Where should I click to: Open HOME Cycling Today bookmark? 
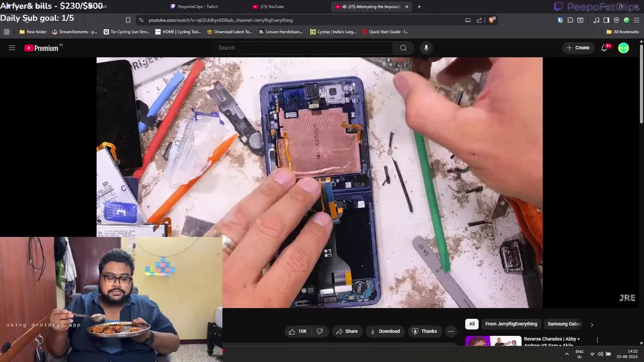178,32
